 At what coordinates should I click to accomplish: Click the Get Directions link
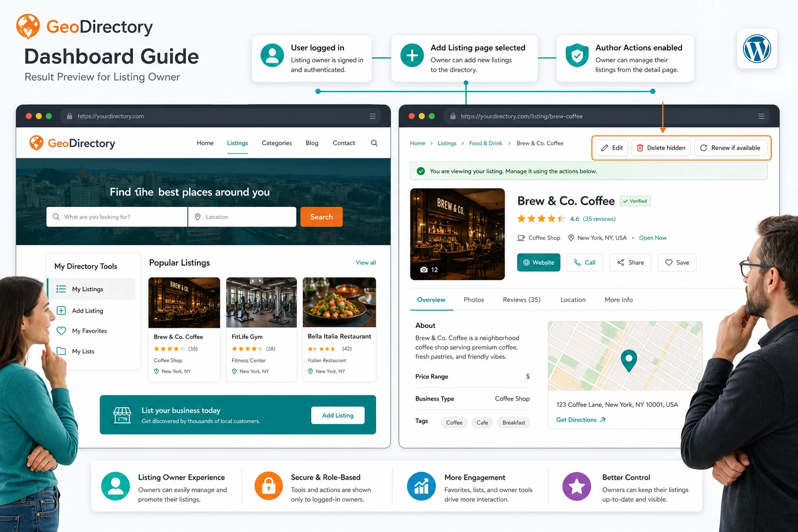(x=581, y=420)
